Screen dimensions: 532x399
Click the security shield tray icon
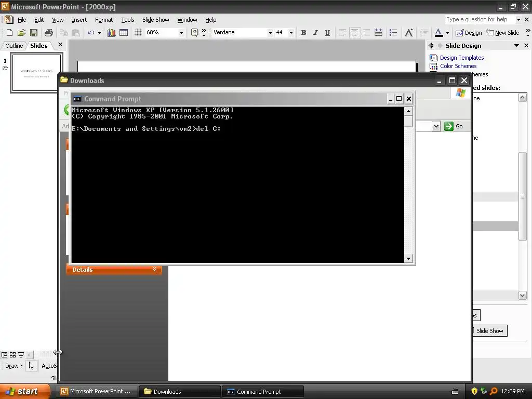[x=474, y=391]
